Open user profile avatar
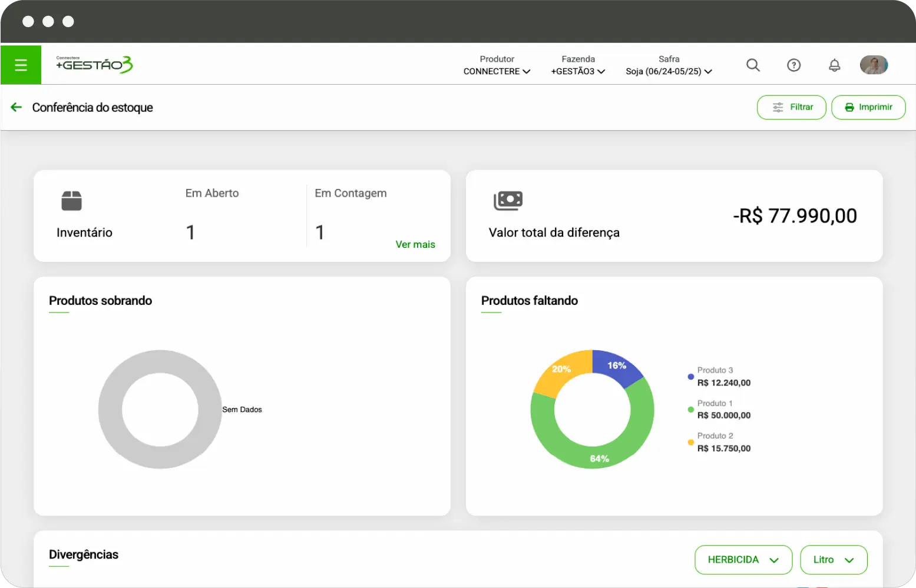The width and height of the screenshot is (916, 588). tap(874, 65)
